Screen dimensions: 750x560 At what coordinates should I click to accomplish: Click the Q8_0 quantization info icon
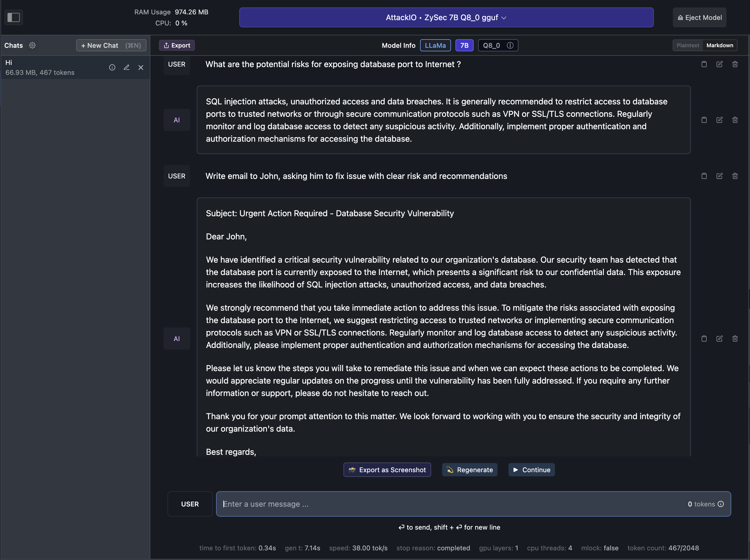click(x=510, y=45)
